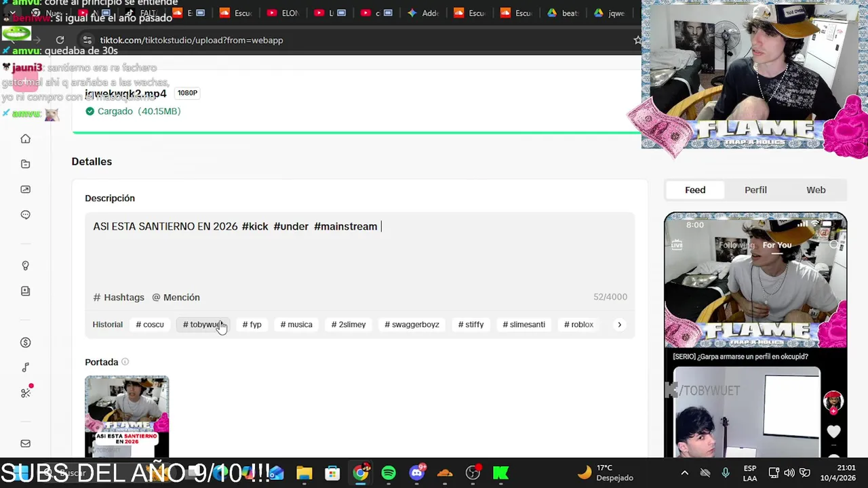Viewport: 868px width, 488px height.
Task: Select the Portada cover thumbnail
Action: pyautogui.click(x=127, y=417)
